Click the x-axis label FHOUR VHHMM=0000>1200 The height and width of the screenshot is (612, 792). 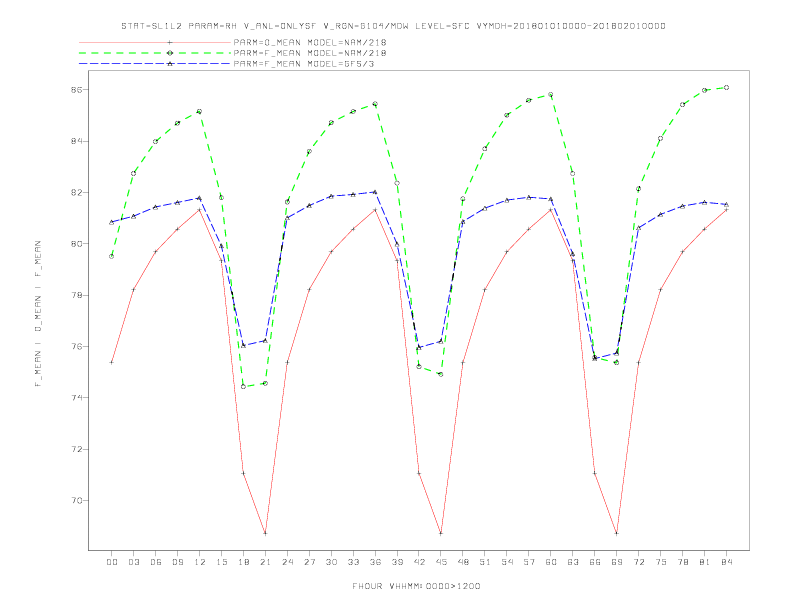416,586
